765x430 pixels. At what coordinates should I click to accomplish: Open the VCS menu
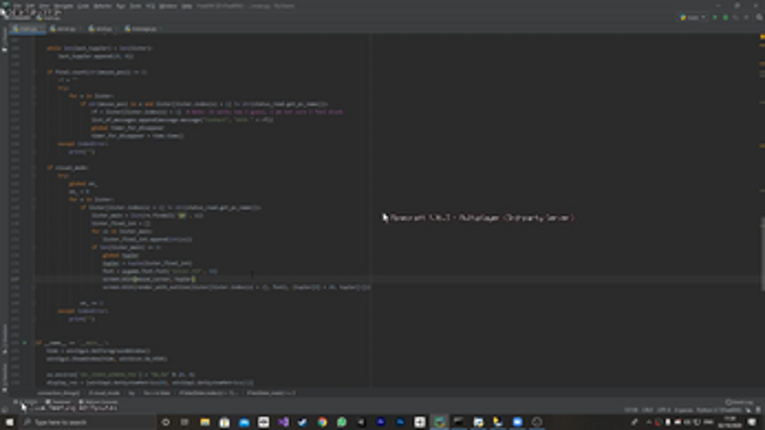click(x=151, y=6)
